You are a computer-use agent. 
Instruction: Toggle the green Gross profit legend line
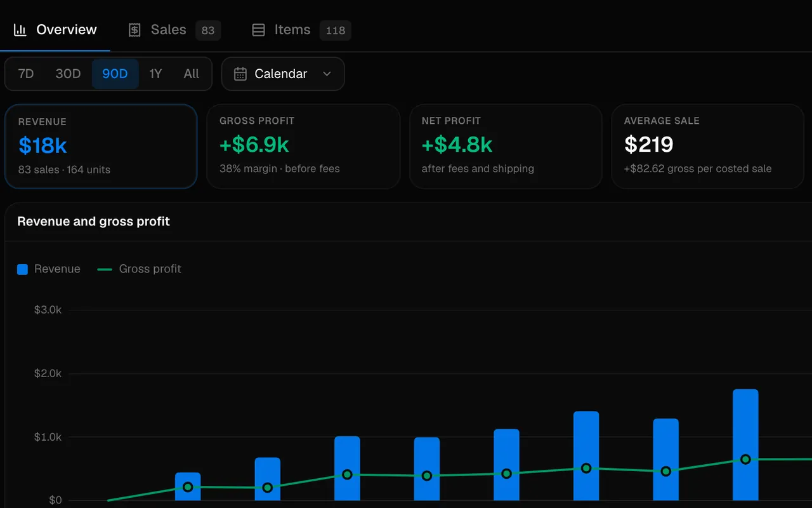coord(105,269)
